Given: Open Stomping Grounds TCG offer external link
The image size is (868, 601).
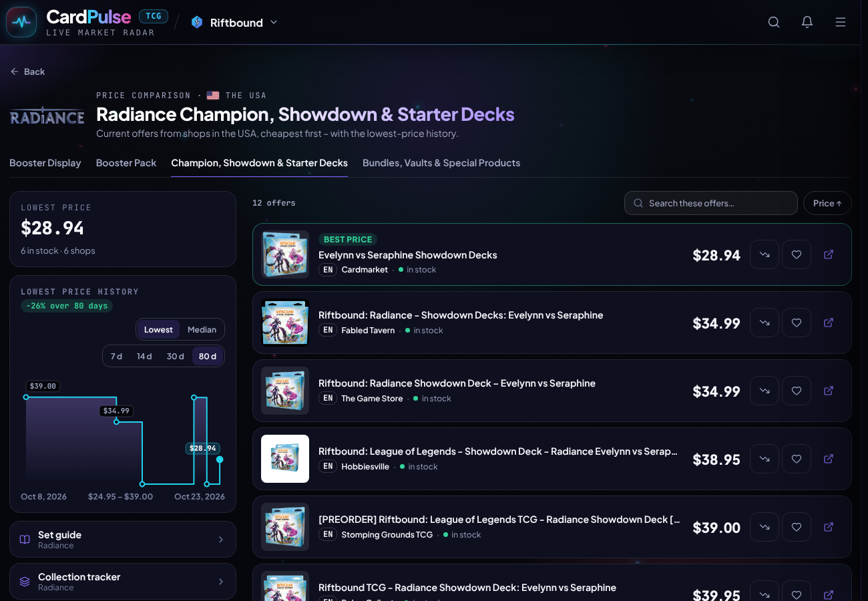Looking at the screenshot, I should click(x=829, y=527).
